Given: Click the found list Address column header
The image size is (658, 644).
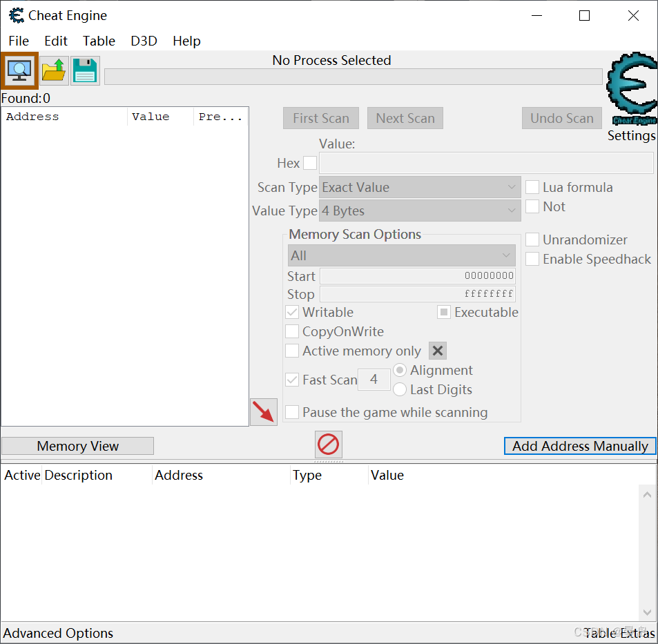Looking at the screenshot, I should [64, 117].
